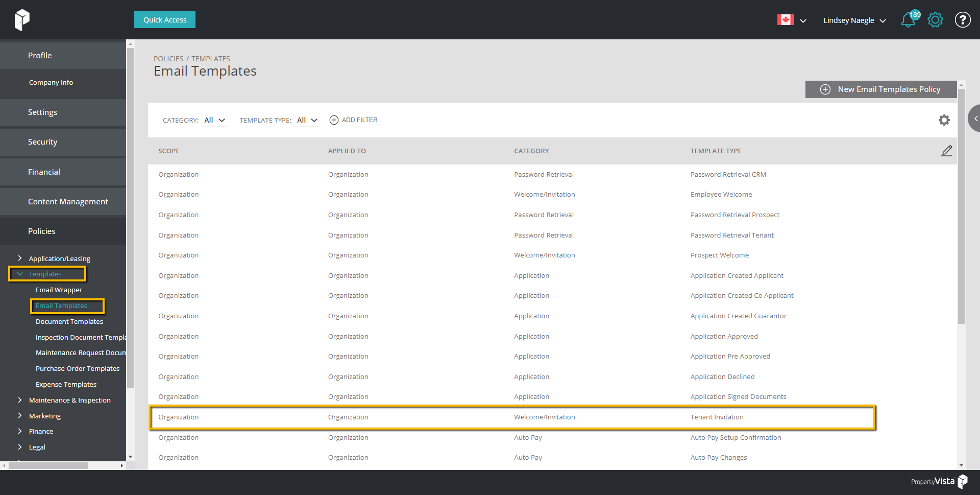
Task: Click the sidebar horizontal scrollbar
Action: point(48,465)
